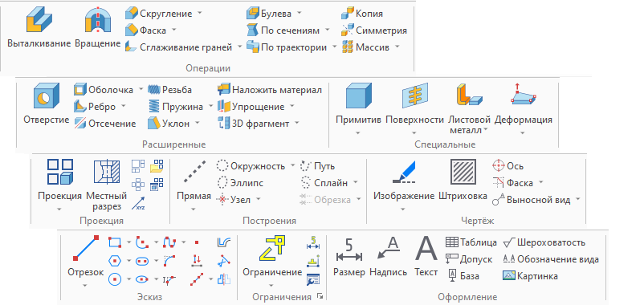Select the Штриховка hatch tool
644x305 pixels.
pyautogui.click(x=463, y=181)
